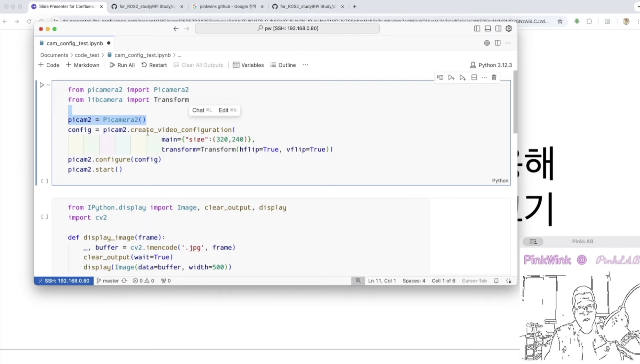The image size is (640, 364).
Task: Toggle the secondary sidebar layout icon
Action: [x=498, y=28]
